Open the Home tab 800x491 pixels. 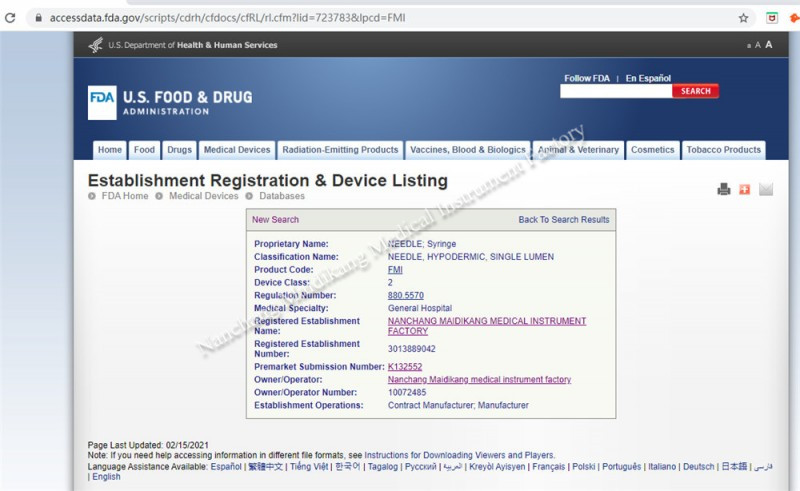(110, 150)
